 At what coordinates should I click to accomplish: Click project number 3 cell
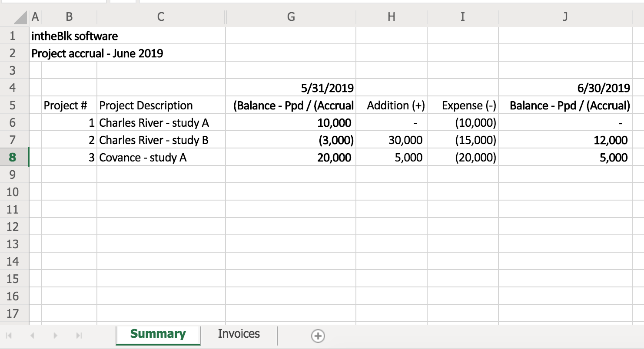coord(69,157)
